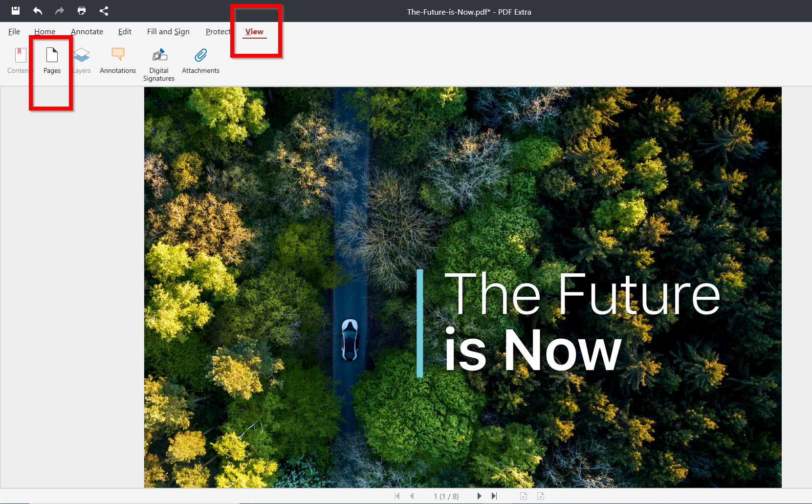Redo the last action

[x=59, y=11]
